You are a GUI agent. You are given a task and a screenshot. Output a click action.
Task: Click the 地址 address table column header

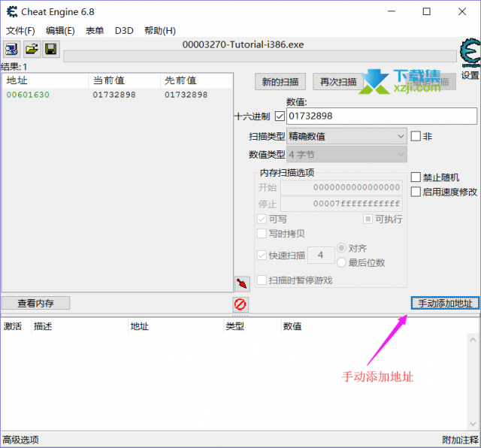coord(176,326)
